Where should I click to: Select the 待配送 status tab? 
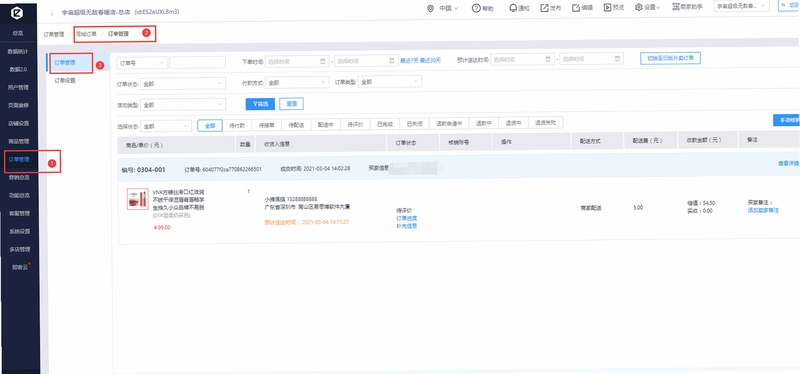[x=296, y=124]
